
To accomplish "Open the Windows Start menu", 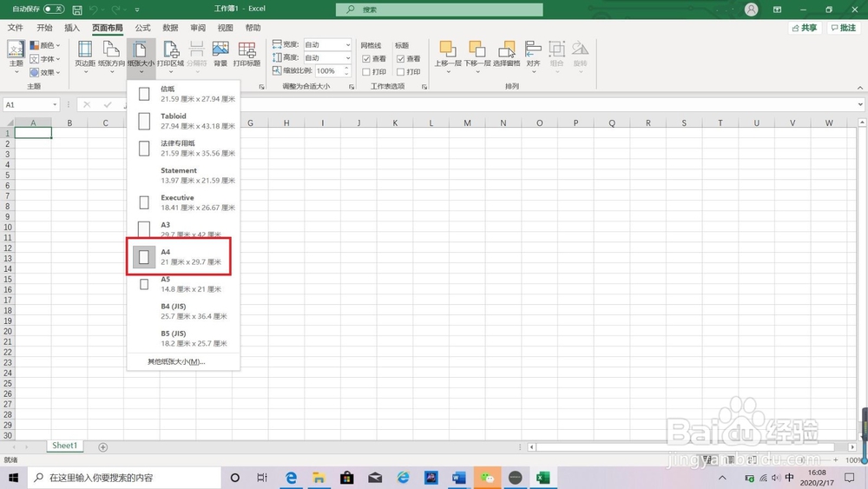I will click(x=13, y=478).
